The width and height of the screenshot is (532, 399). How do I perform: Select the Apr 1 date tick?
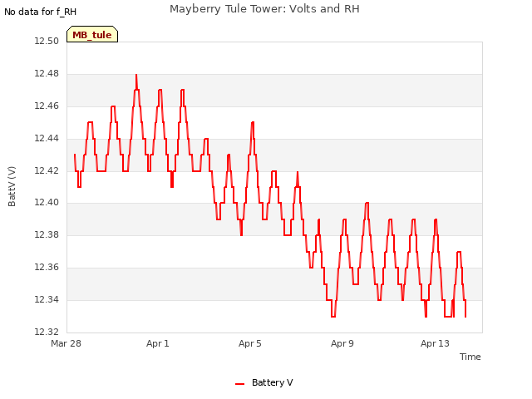tap(157, 343)
